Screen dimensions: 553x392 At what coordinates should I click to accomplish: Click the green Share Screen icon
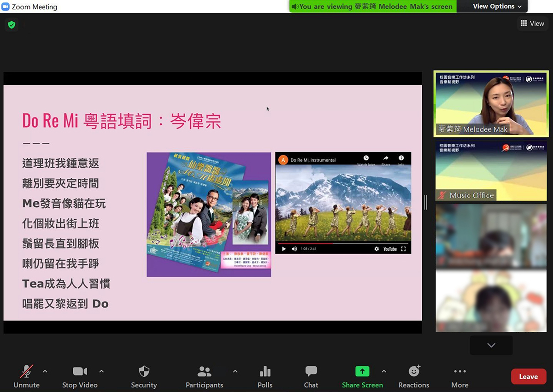pos(362,372)
